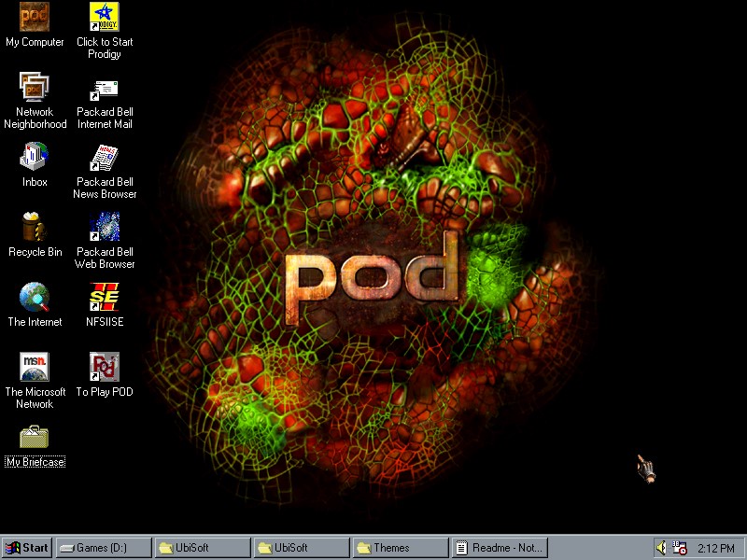Switch to Games (D:) taskbar window
747x560 pixels.
click(x=103, y=548)
